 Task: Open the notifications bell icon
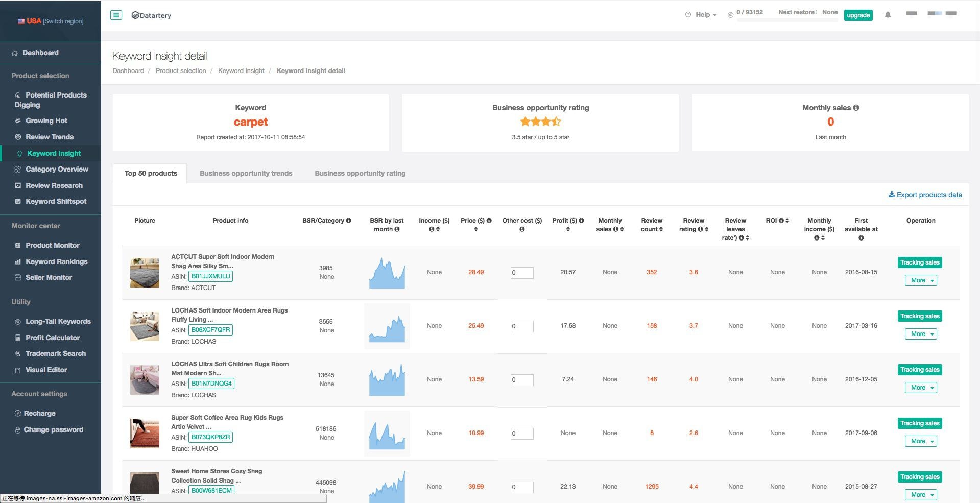[888, 15]
